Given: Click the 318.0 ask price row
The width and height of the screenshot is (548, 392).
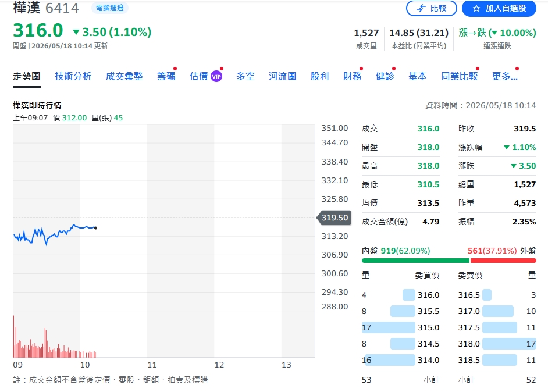Looking at the screenshot, I should [x=497, y=344].
